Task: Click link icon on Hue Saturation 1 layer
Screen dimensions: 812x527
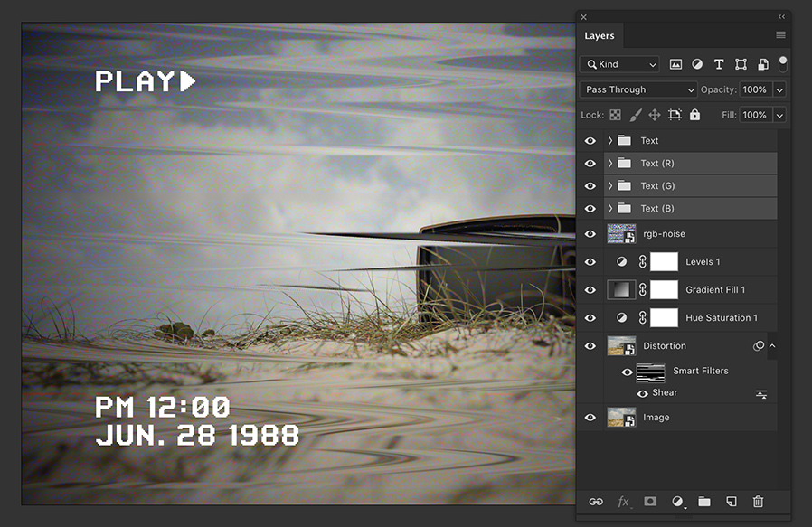Action: click(643, 318)
